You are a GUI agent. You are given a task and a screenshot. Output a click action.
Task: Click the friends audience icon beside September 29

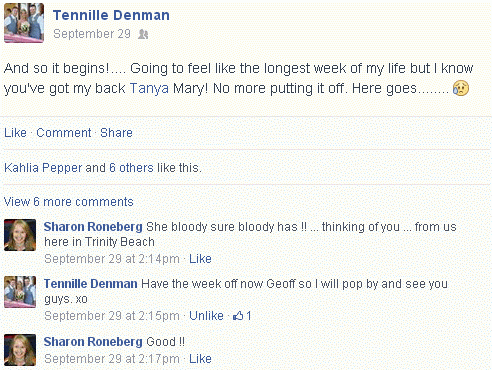(143, 34)
